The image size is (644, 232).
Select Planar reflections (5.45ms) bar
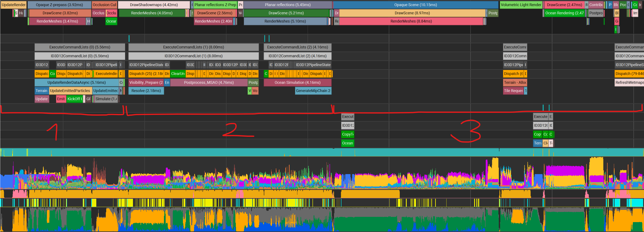click(x=288, y=5)
